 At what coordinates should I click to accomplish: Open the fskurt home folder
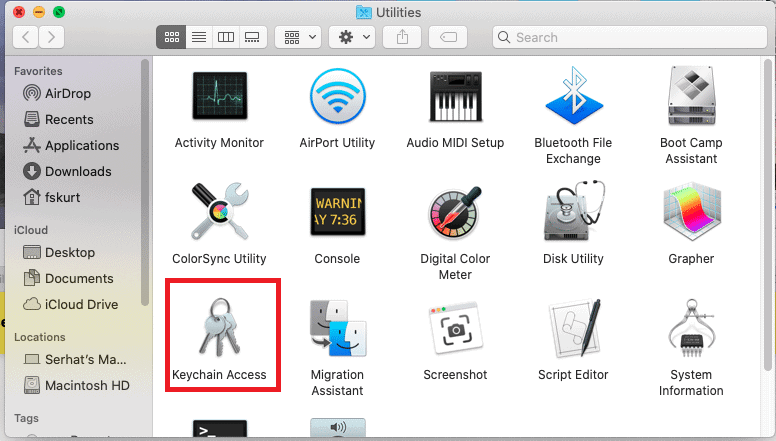pos(52,197)
